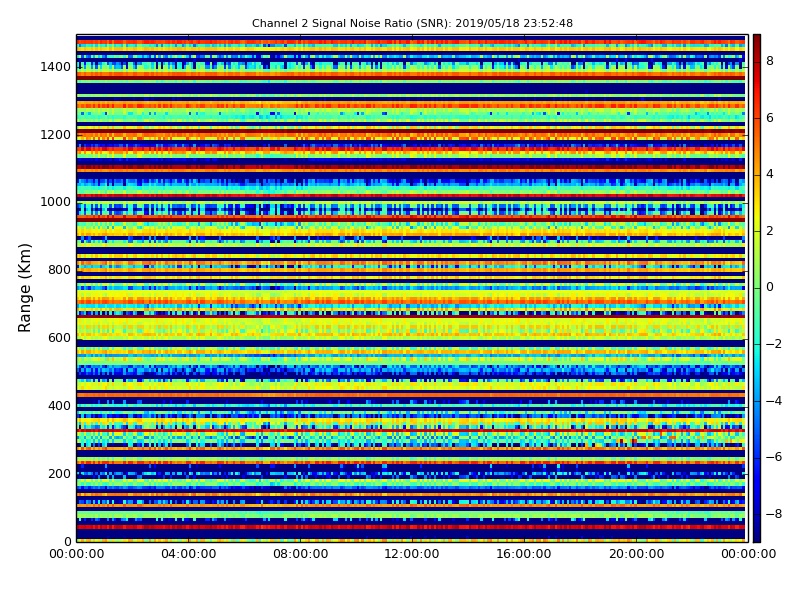The image size is (800, 600).
Task: Click the 600 range tick label
Action: [x=59, y=338]
